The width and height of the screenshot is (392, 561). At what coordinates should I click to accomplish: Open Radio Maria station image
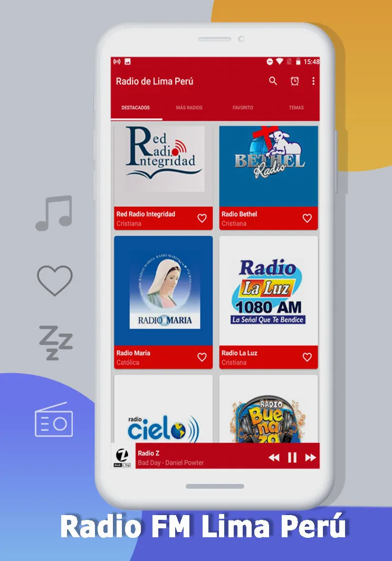[164, 291]
